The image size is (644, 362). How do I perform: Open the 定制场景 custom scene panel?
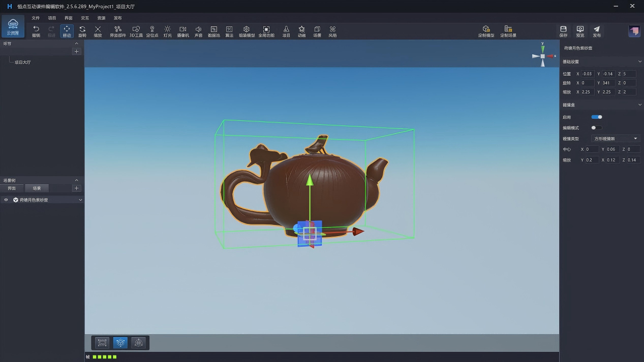tap(507, 31)
